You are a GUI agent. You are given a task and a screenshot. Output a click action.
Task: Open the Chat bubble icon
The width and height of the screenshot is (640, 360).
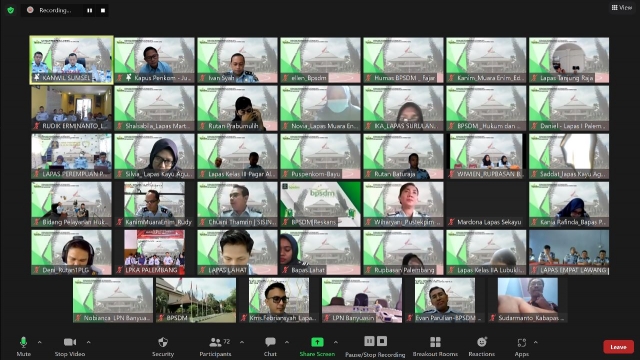(x=270, y=342)
